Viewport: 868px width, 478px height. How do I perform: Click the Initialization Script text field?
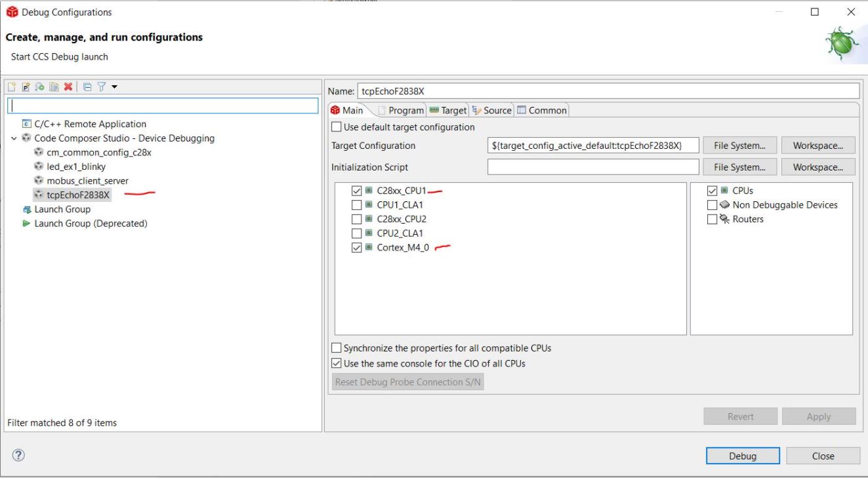(593, 167)
